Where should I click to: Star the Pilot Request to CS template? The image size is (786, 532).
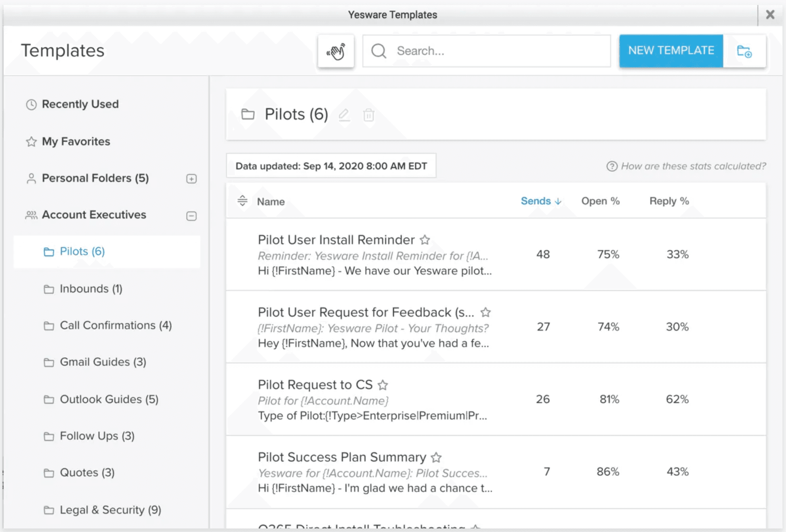pos(383,384)
